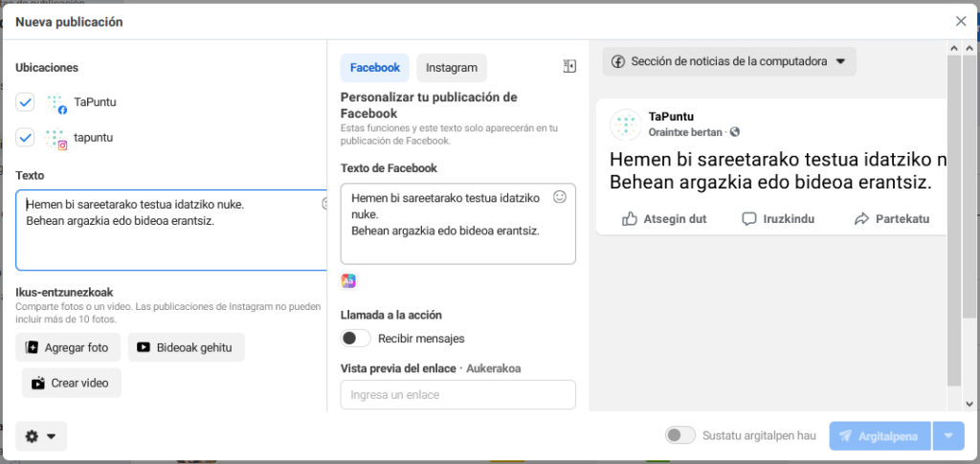The width and height of the screenshot is (980, 464).
Task: Open Sección de noticias de la computadora dropdown
Action: click(729, 62)
